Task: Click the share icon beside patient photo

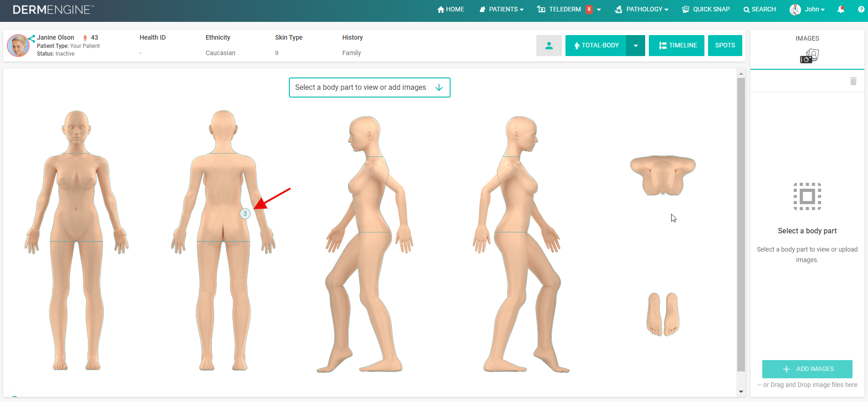Action: (31, 38)
